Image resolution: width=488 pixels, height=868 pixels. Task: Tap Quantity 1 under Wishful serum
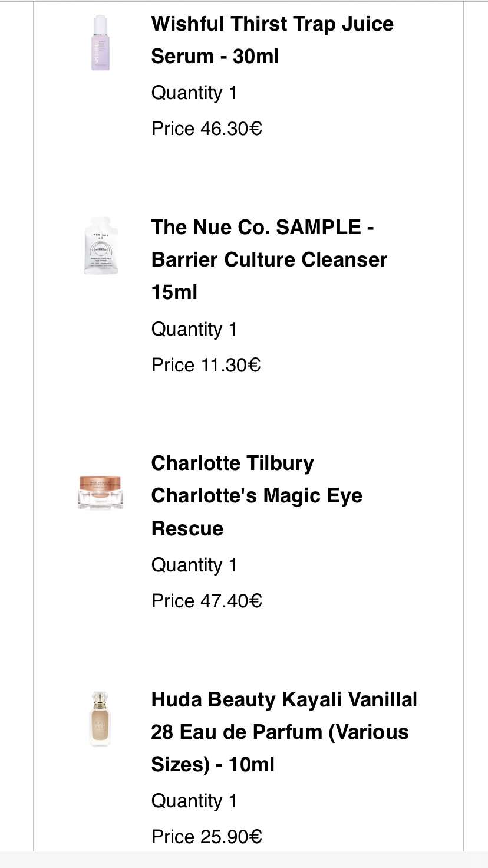(194, 93)
